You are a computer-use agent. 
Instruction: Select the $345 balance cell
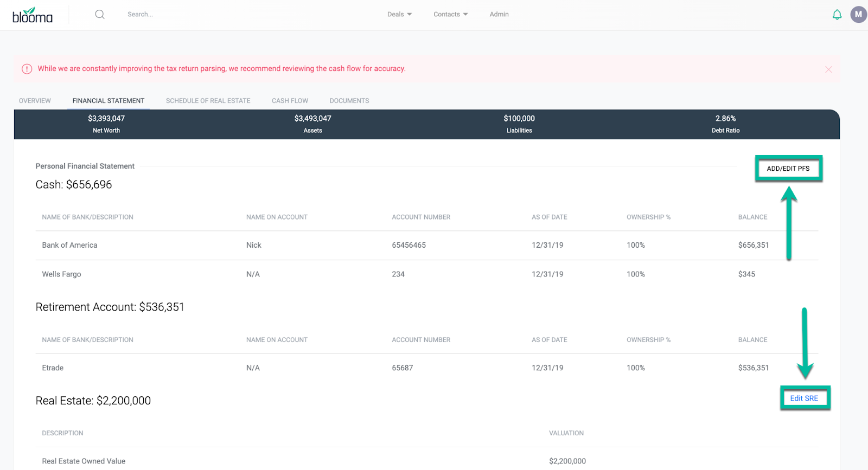(x=746, y=274)
